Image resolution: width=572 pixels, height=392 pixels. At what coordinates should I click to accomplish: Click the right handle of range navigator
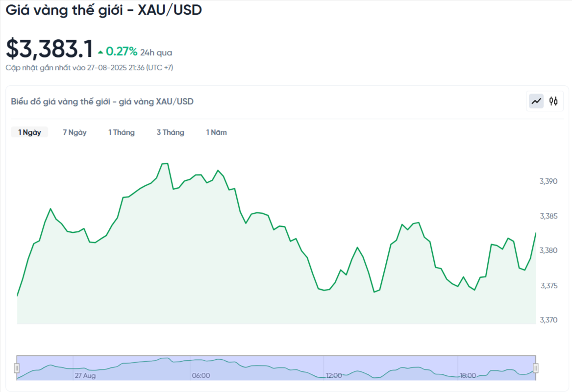pos(536,368)
